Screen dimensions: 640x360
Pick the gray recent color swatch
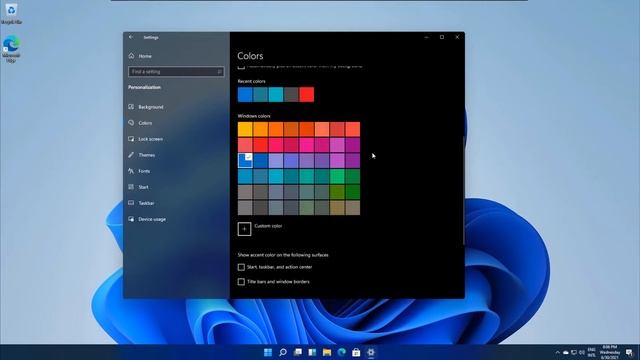[291, 95]
